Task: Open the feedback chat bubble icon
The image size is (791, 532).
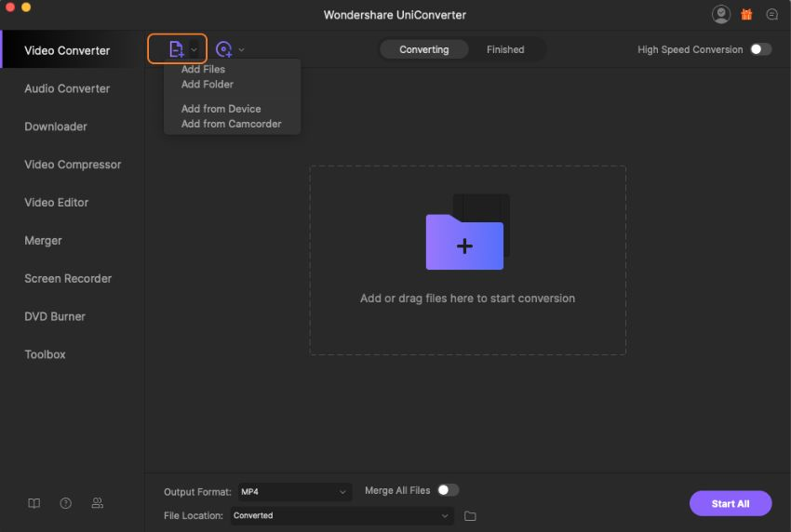Action: 771,14
